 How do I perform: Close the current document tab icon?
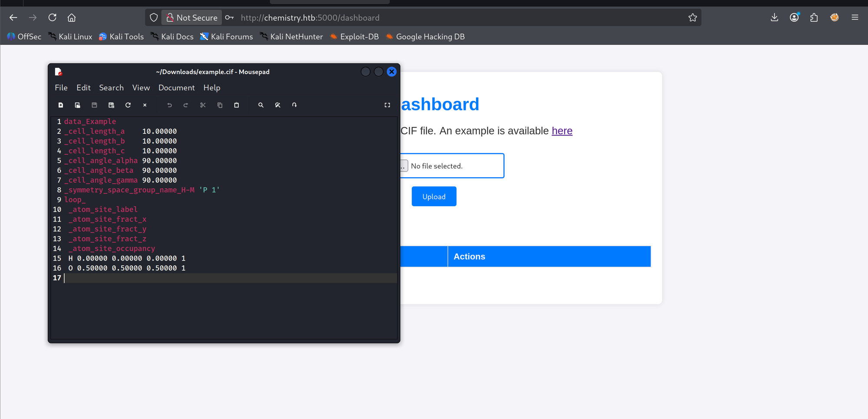(145, 105)
